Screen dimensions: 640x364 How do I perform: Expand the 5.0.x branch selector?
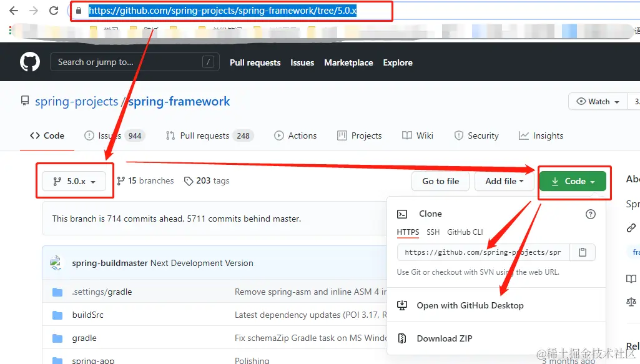pyautogui.click(x=74, y=181)
